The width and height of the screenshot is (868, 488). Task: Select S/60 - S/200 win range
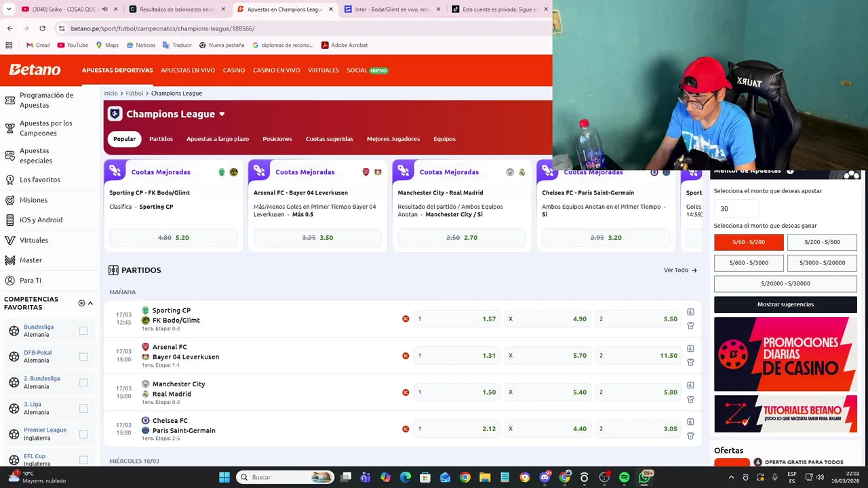point(749,242)
